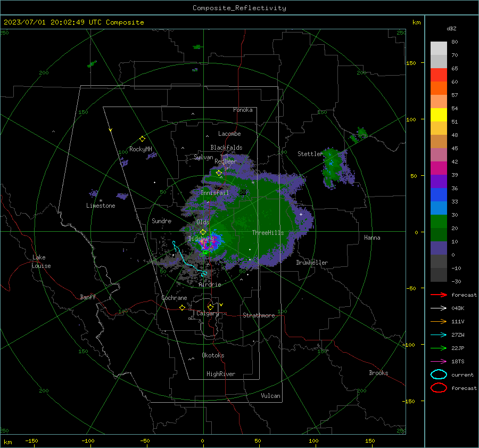Click the Brooks city label
The image size is (479, 448).
click(x=378, y=373)
